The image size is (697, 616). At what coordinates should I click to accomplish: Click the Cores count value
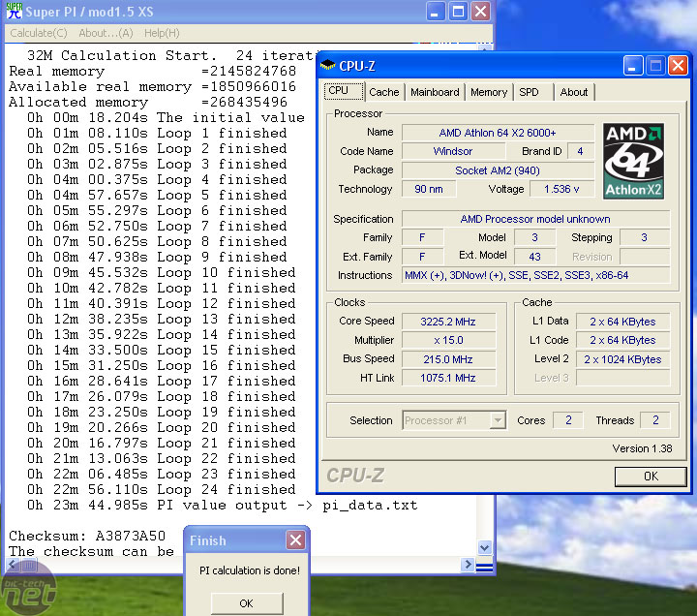point(568,420)
